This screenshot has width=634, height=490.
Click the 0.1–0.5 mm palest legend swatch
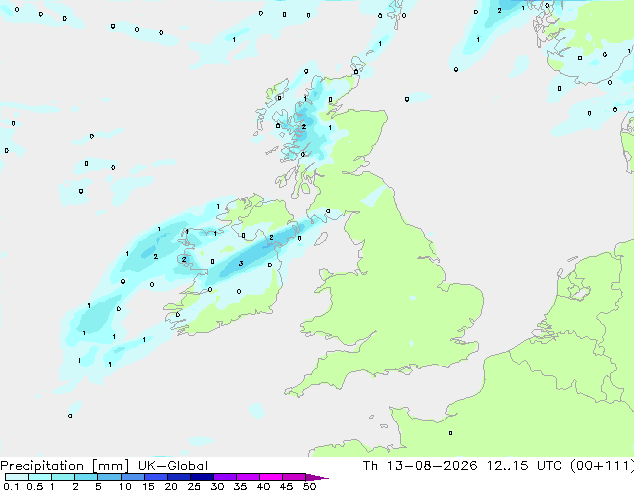(17, 477)
